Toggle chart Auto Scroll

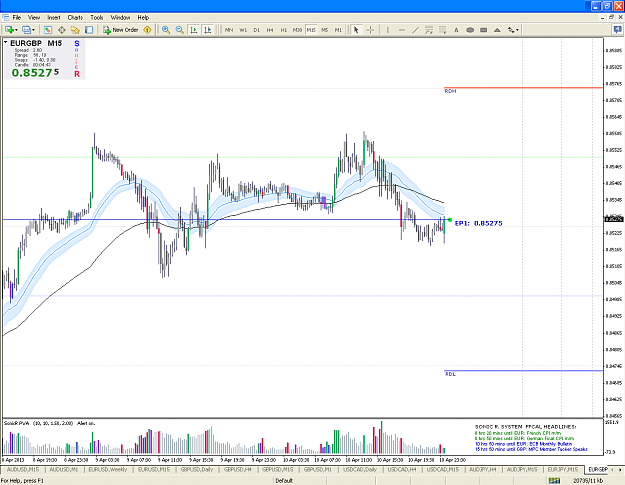[x=194, y=30]
